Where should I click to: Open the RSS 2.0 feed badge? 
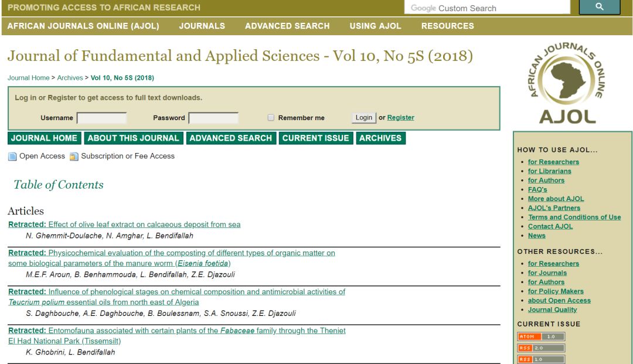(x=541, y=348)
